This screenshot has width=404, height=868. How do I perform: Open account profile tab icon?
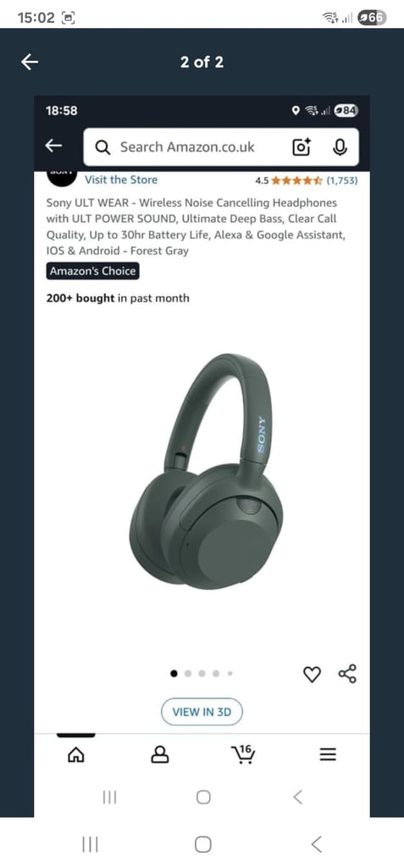(160, 754)
